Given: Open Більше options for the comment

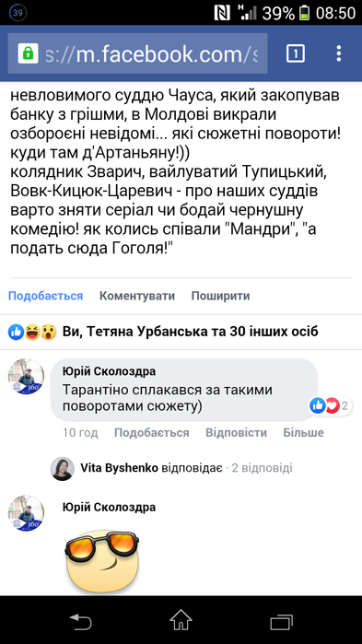Looking at the screenshot, I should pyautogui.click(x=303, y=432).
